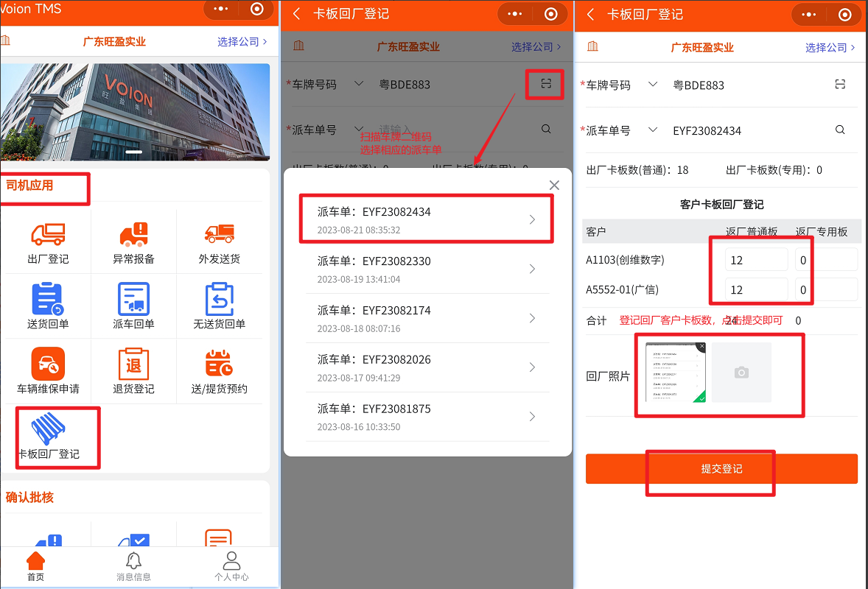
Task: Expand 派车单号 dropdown on middle screen
Action: click(x=359, y=129)
